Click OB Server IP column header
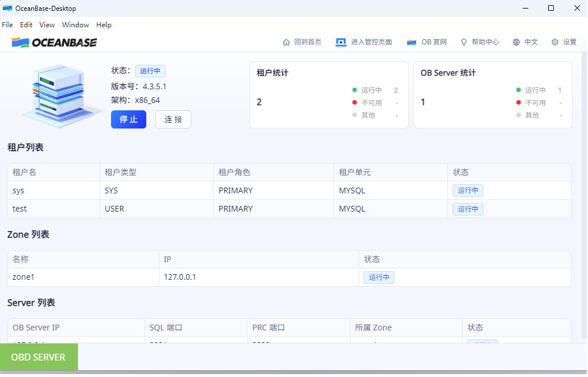 point(76,328)
